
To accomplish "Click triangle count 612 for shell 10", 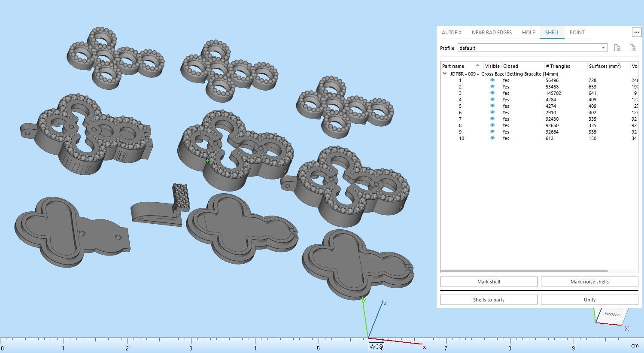I will pyautogui.click(x=550, y=138).
